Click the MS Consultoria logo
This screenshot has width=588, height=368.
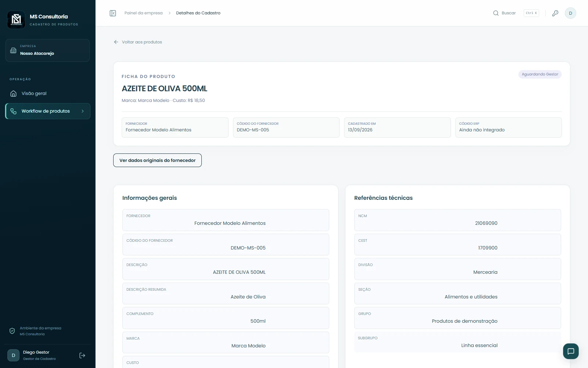pyautogui.click(x=16, y=20)
